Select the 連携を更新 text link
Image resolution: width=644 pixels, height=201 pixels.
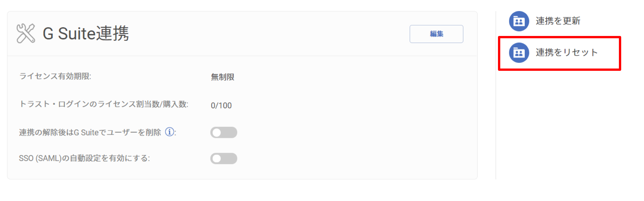pos(558,21)
